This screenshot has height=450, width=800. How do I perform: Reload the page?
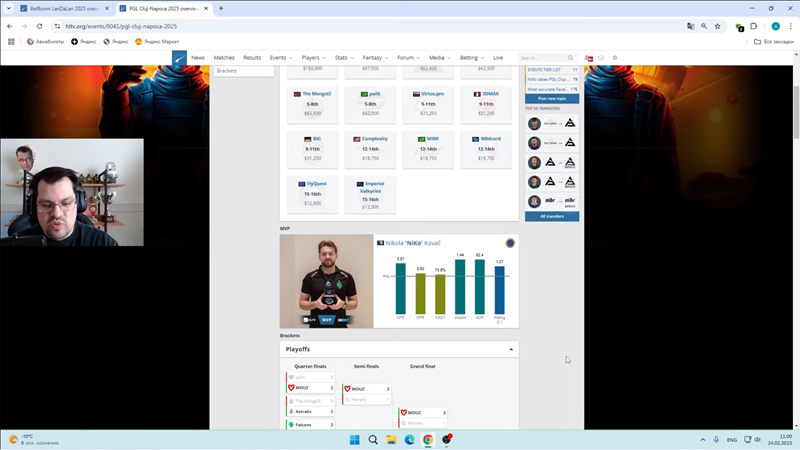(x=39, y=26)
